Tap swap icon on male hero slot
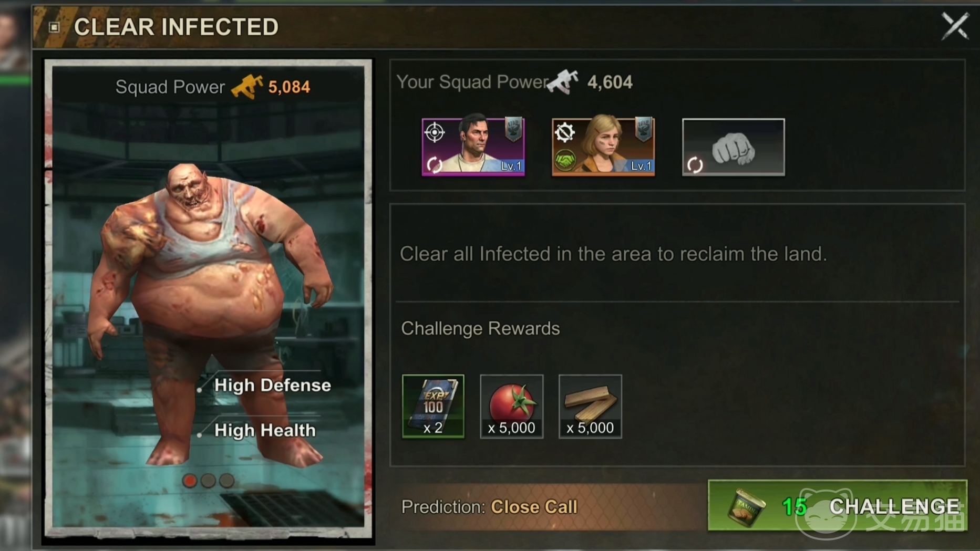Viewport: 980px width, 551px height. pyautogui.click(x=435, y=165)
